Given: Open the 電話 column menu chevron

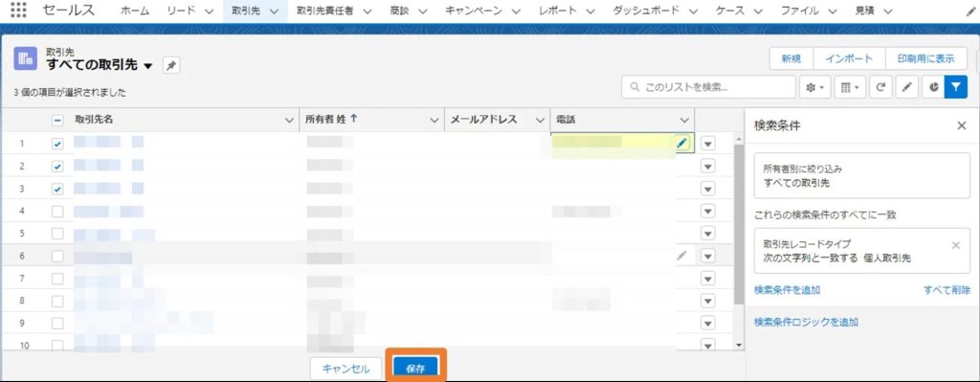Looking at the screenshot, I should pyautogui.click(x=683, y=120).
